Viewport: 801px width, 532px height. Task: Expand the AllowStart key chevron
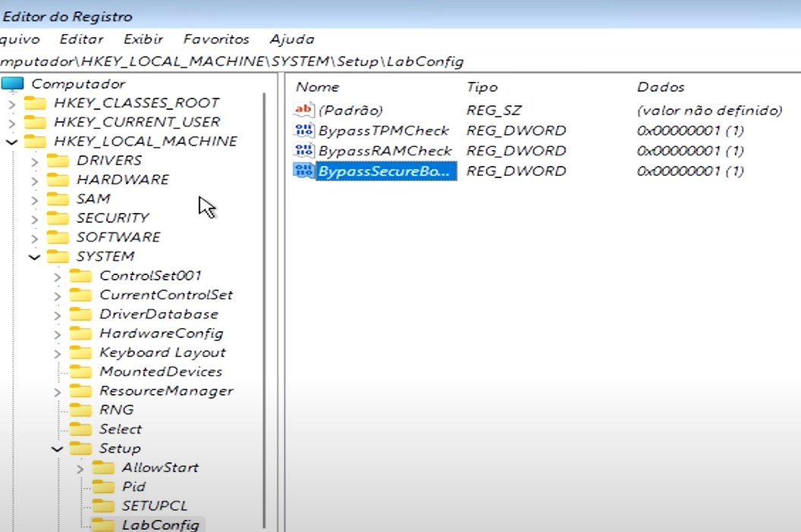click(x=80, y=468)
